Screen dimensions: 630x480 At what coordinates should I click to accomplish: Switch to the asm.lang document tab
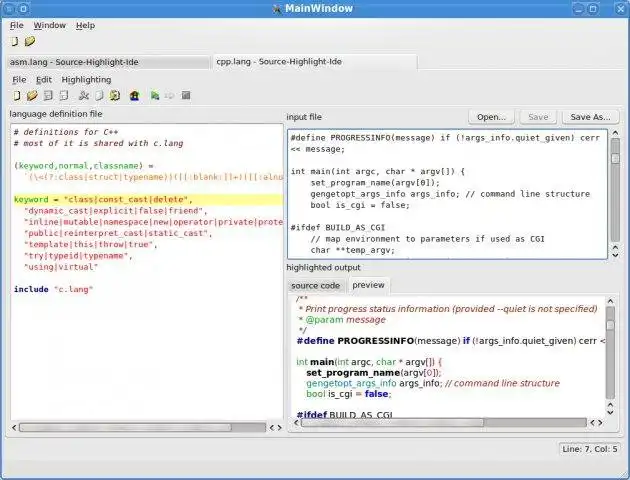(x=108, y=62)
